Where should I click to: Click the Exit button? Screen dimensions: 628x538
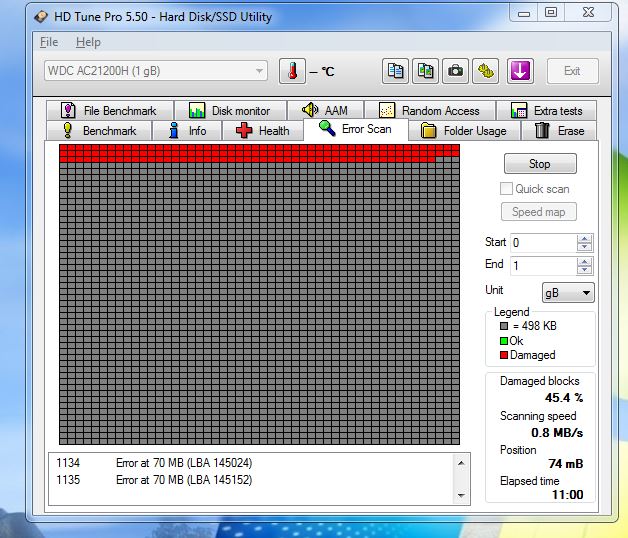click(x=572, y=71)
